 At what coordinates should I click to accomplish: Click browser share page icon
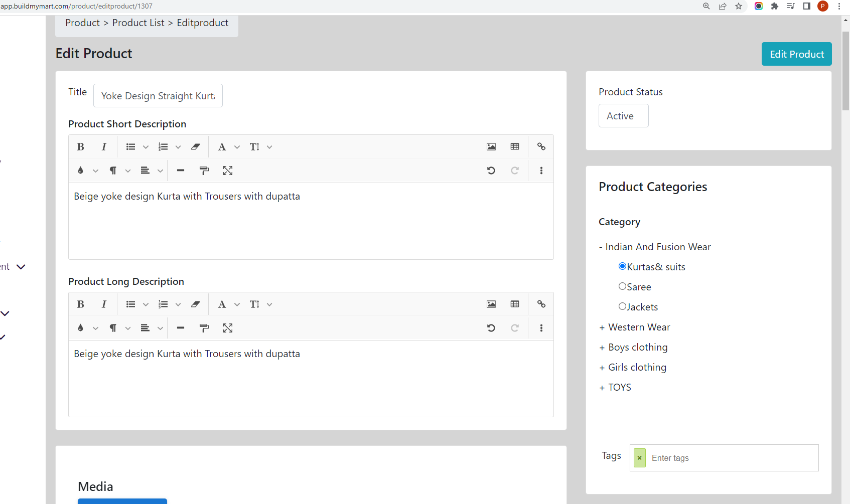click(723, 6)
